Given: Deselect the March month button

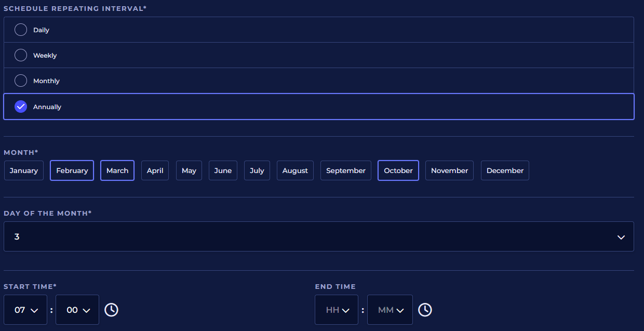Looking at the screenshot, I should pos(117,170).
